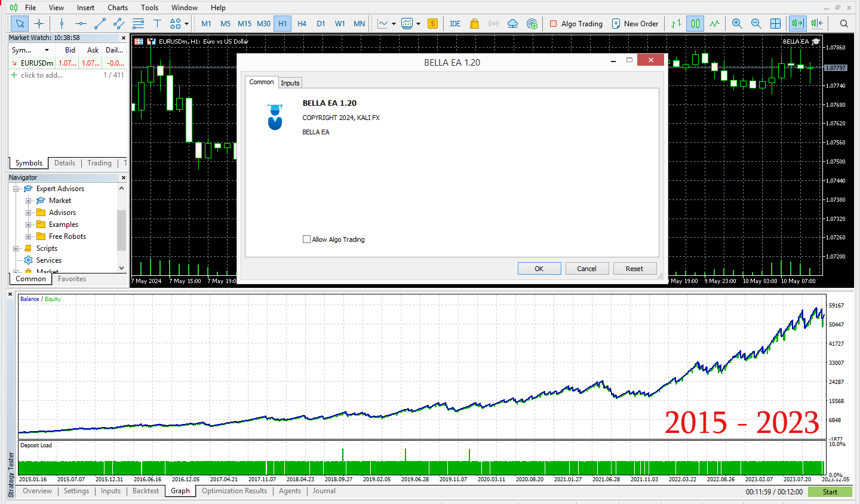The height and width of the screenshot is (504, 860).
Task: Toggle chart auto-scroll to end
Action: click(x=798, y=24)
